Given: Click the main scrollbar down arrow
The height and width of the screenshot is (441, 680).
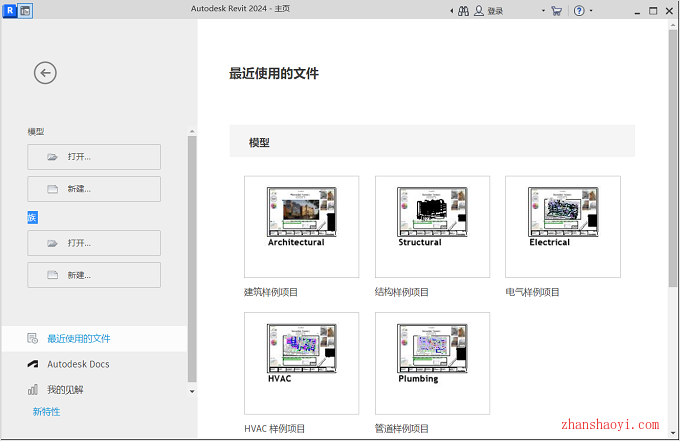Looking at the screenshot, I should pyautogui.click(x=673, y=433).
